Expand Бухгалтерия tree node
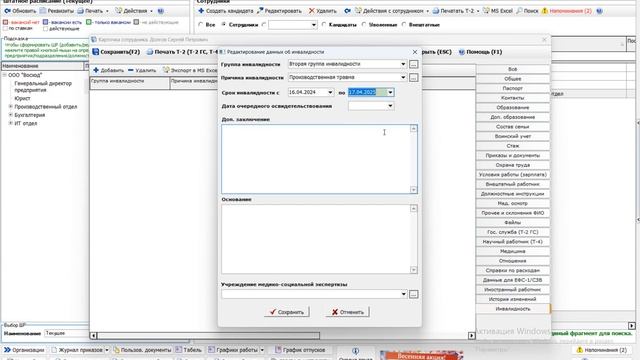The image size is (640, 360). click(11, 115)
